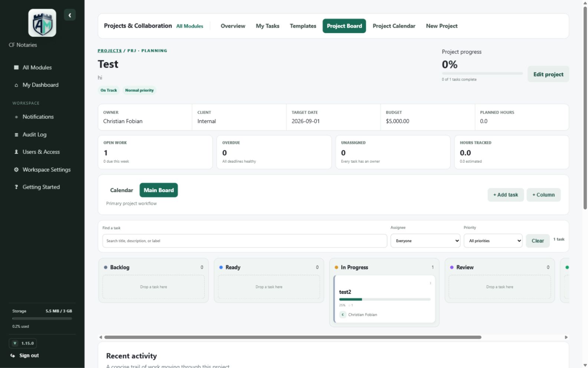Switch to the Calendar board view
588x368 pixels.
point(122,190)
